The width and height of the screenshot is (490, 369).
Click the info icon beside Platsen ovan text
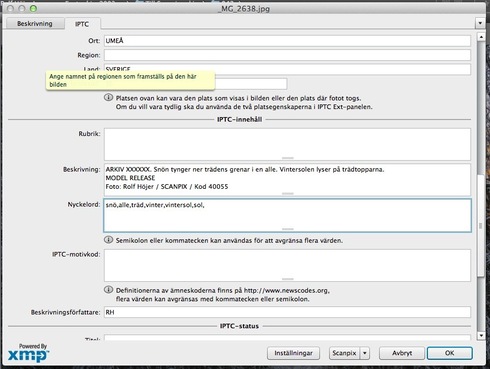[x=108, y=97]
